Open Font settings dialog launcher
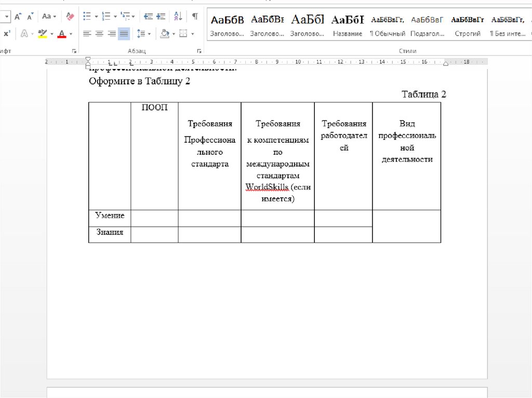Viewport: 532px width, 398px height. pos(74,51)
